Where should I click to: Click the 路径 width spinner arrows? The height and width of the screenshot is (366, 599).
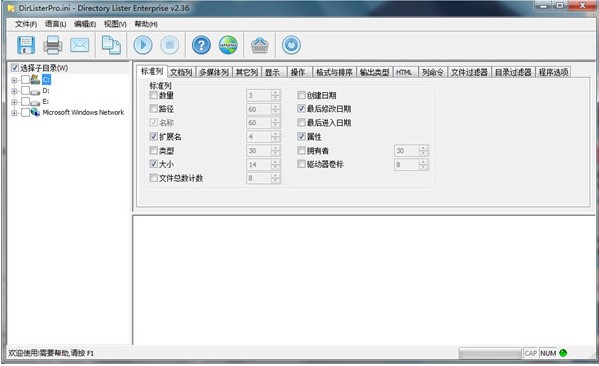point(275,109)
